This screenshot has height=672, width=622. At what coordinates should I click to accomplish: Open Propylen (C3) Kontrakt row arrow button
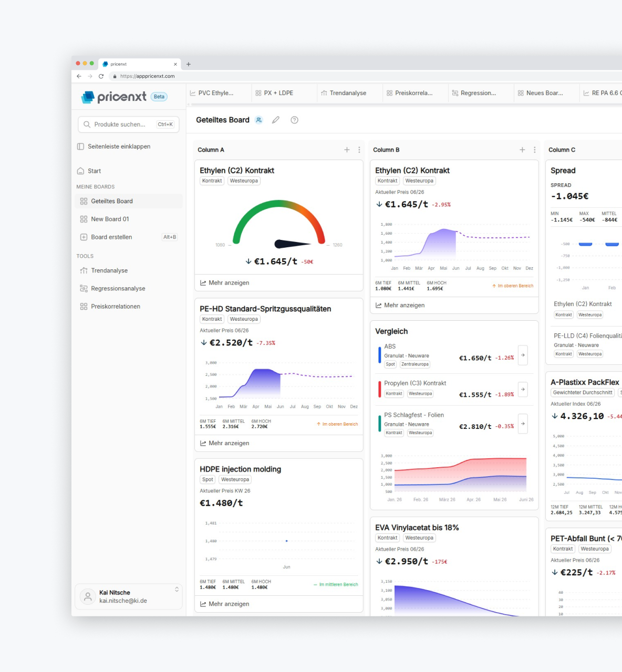pos(523,389)
